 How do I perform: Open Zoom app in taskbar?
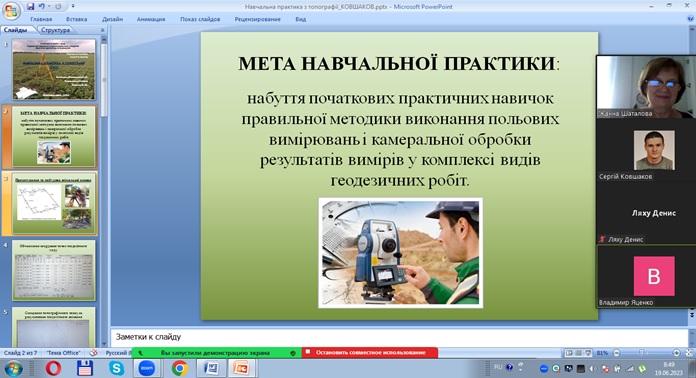[x=147, y=368]
